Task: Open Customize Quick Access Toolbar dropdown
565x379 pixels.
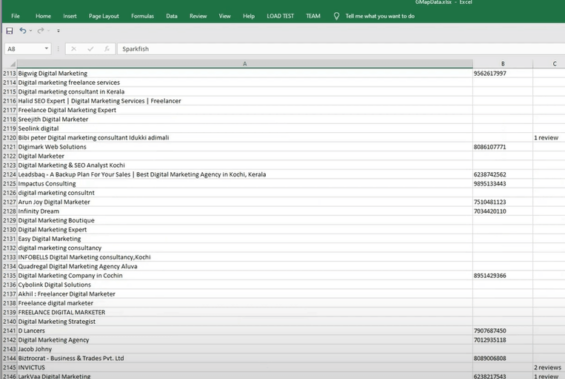Action: pyautogui.click(x=58, y=31)
